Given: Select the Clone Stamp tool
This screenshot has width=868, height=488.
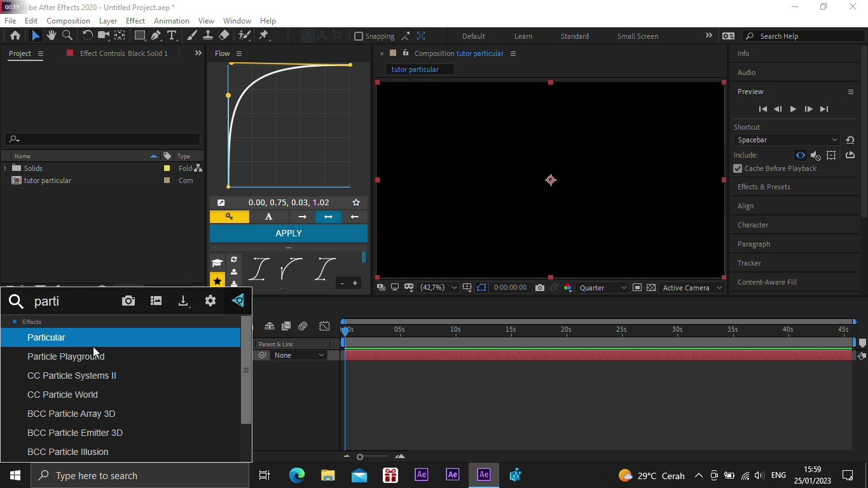Looking at the screenshot, I should point(207,36).
